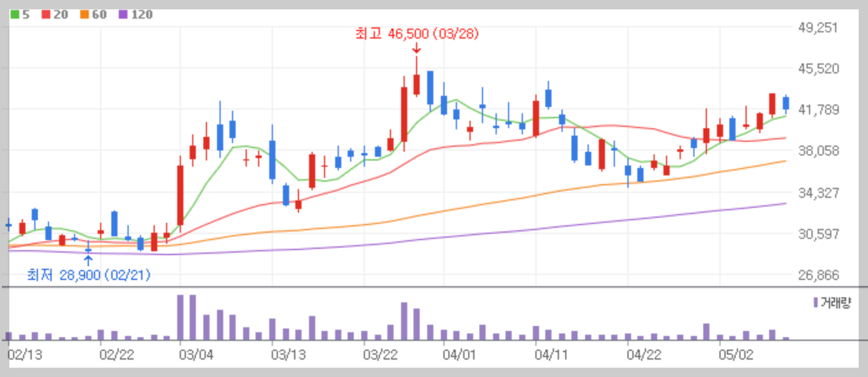Click the 49,251 price axis label
868x377 pixels.
(x=817, y=27)
